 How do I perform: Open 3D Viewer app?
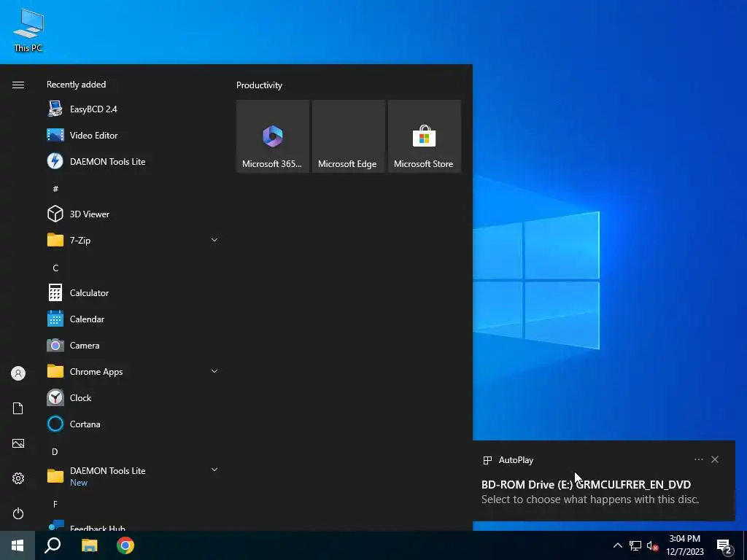tap(133, 214)
